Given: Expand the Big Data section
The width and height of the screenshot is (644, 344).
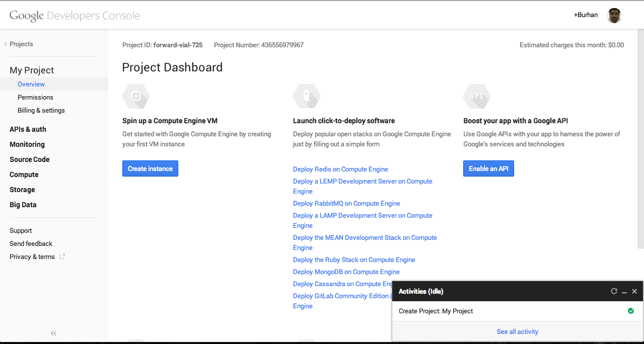Looking at the screenshot, I should tap(23, 205).
